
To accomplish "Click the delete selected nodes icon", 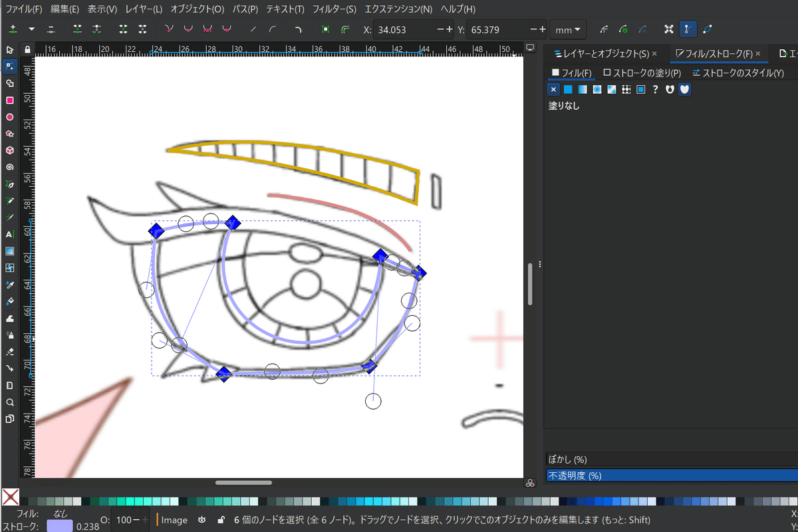I will 51,29.
